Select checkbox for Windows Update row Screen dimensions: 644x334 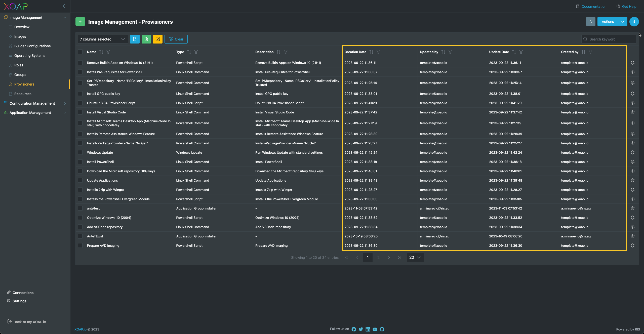pyautogui.click(x=80, y=152)
